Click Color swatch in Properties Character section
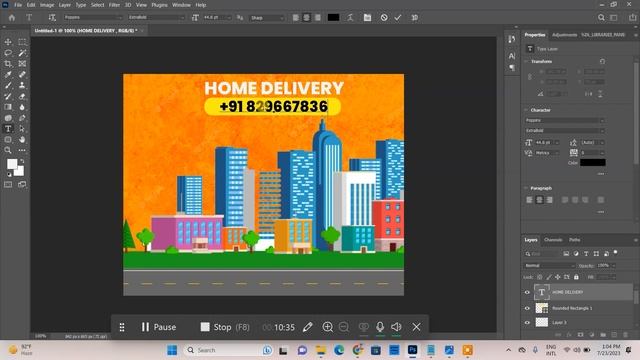 coord(593,162)
